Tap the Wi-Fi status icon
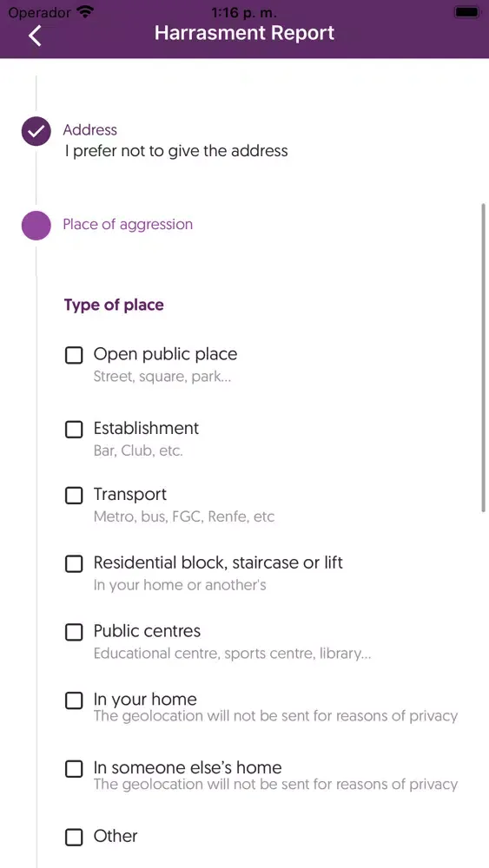Screen dimensions: 489x868 point(85,11)
